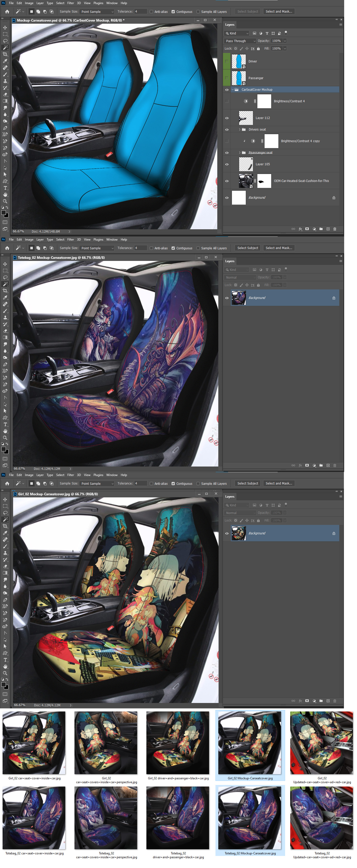Uncheck Contiguous in Totebag_02 window
Screen dimensions: 357x868
tap(173, 248)
